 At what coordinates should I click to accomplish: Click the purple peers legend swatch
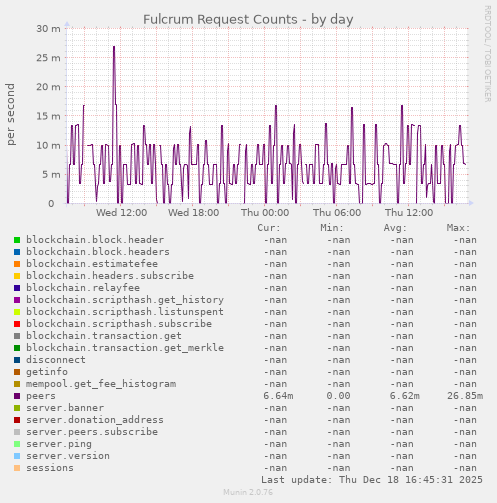[x=17, y=396]
